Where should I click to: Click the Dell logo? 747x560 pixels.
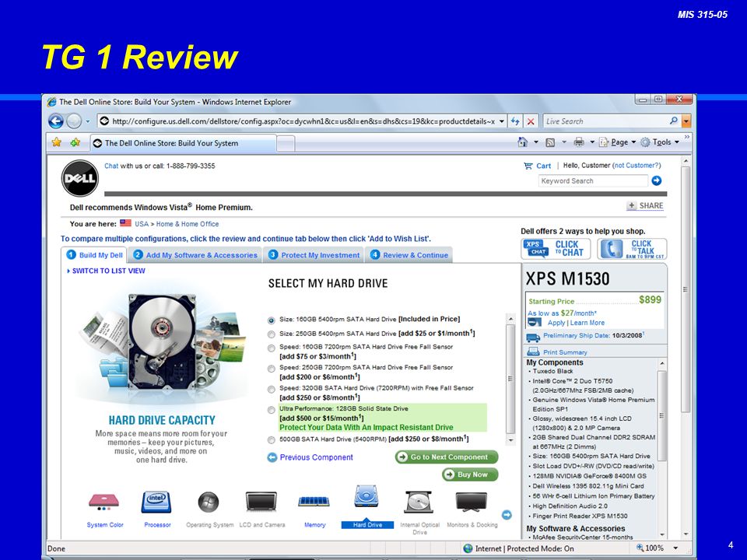click(x=80, y=178)
